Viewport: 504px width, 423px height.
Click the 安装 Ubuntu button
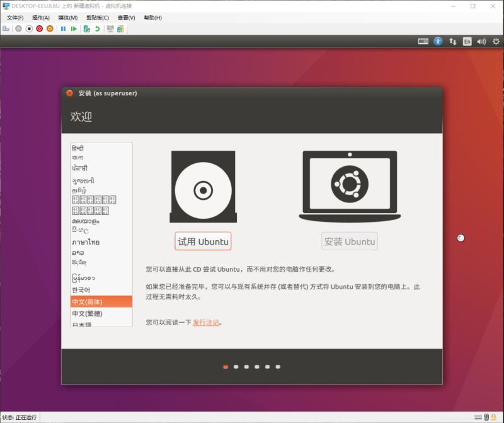click(349, 241)
